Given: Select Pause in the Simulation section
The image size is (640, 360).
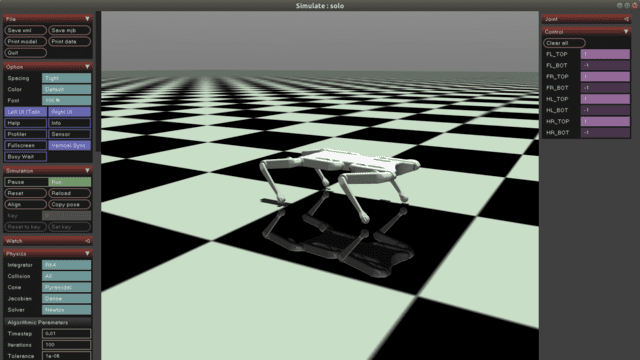Looking at the screenshot, I should (x=25, y=182).
